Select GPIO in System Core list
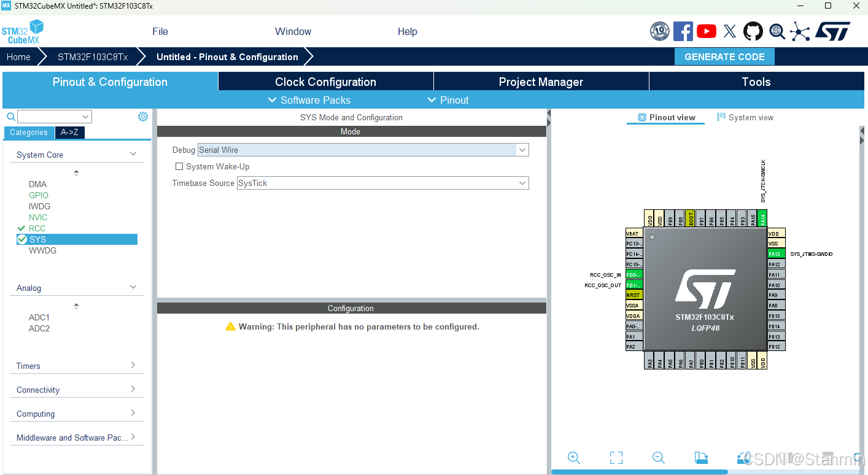Image resolution: width=868 pixels, height=475 pixels. click(38, 195)
